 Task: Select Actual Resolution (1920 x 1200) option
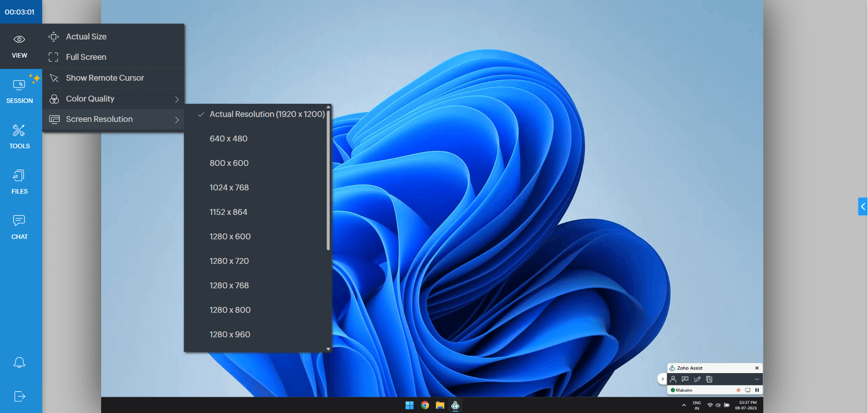267,114
